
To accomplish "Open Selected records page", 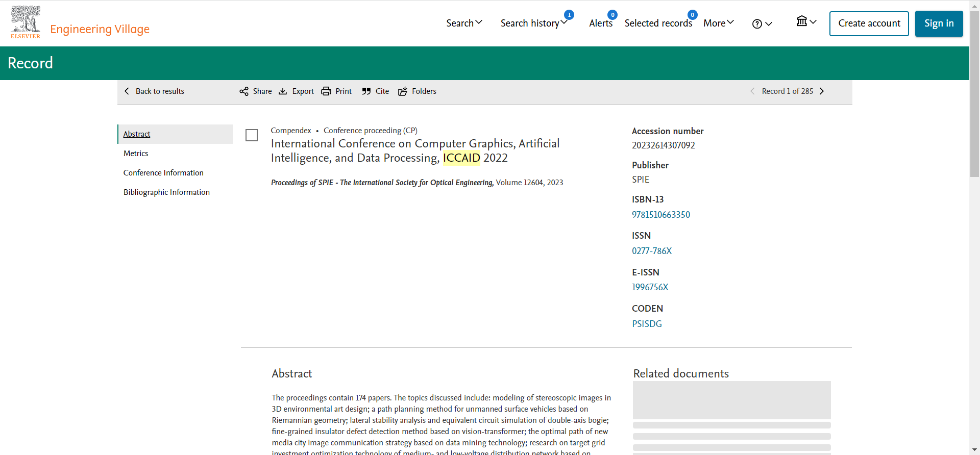I will coord(658,23).
